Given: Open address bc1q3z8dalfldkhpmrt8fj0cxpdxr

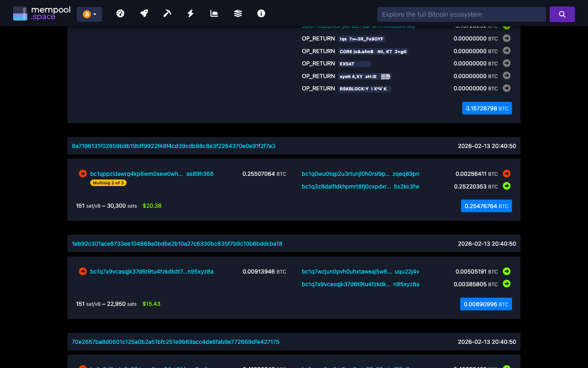Looking at the screenshot, I should (346, 186).
